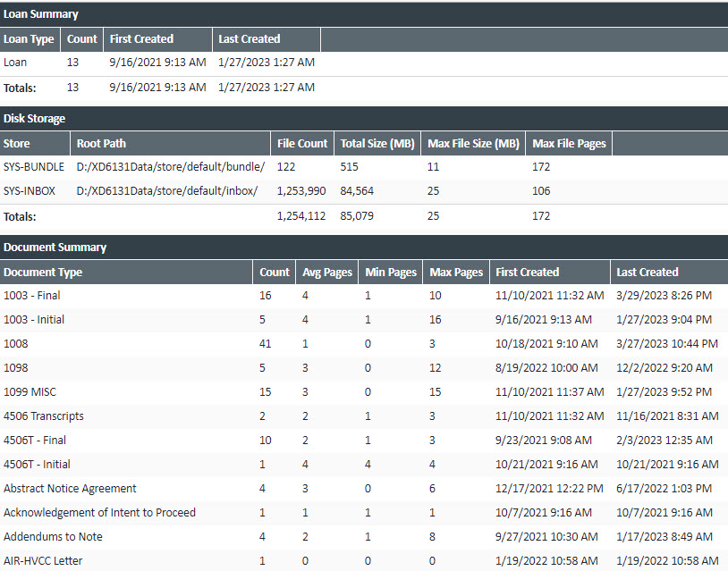Click the Loan row count link 13
This screenshot has height=571, width=728.
click(72, 63)
